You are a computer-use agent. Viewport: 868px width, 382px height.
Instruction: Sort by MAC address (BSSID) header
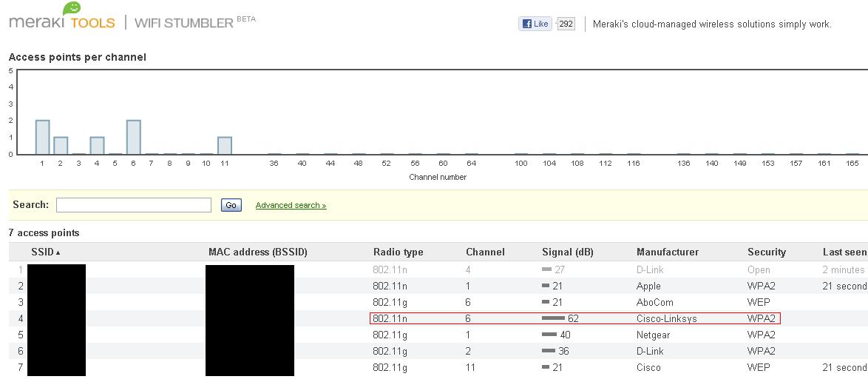pyautogui.click(x=258, y=252)
